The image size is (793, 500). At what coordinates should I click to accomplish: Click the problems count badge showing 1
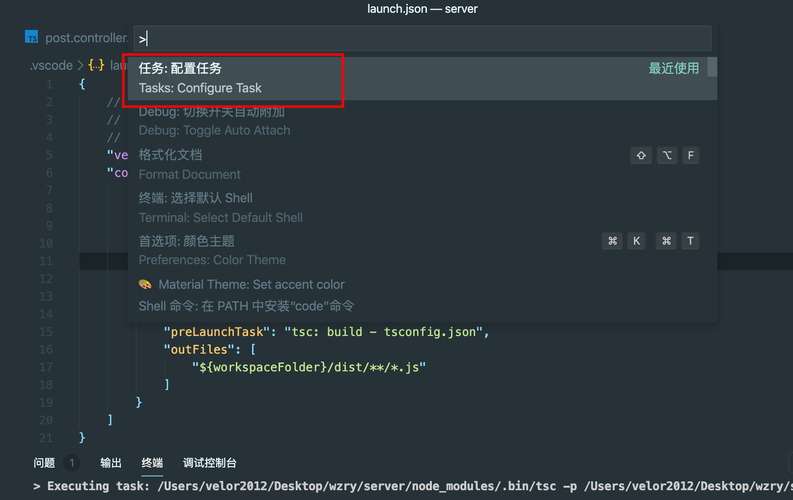[x=72, y=463]
